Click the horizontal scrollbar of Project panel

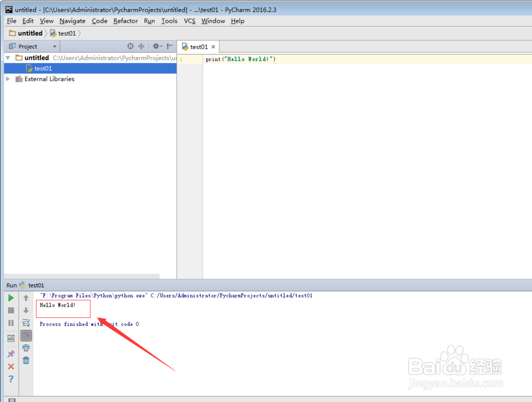(82, 276)
